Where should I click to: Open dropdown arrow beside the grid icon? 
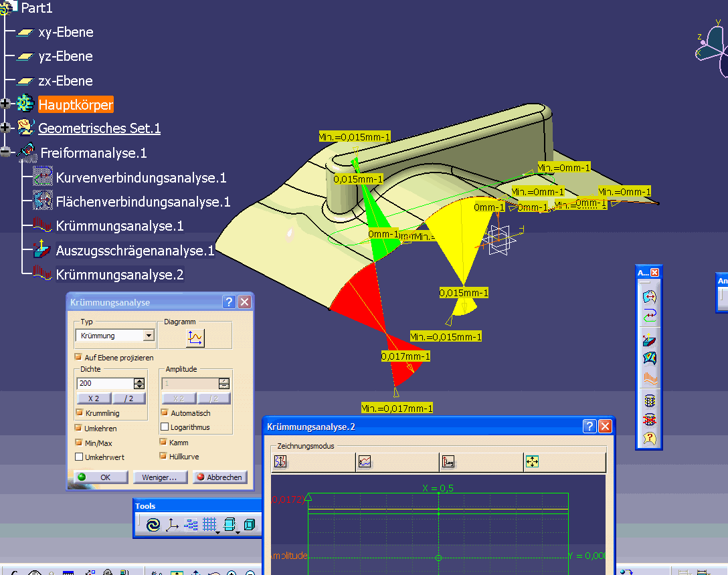pyautogui.click(x=217, y=532)
